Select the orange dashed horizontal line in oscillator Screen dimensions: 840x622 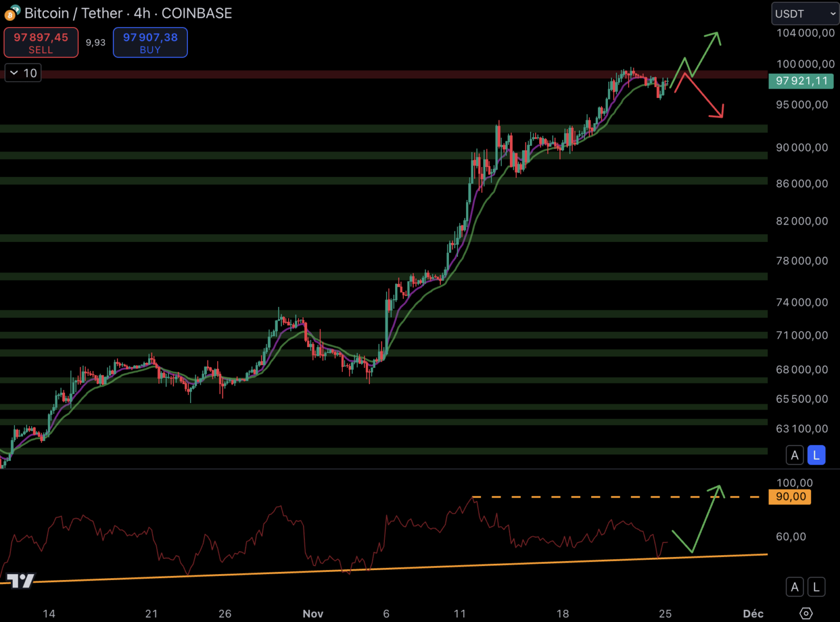[576, 496]
